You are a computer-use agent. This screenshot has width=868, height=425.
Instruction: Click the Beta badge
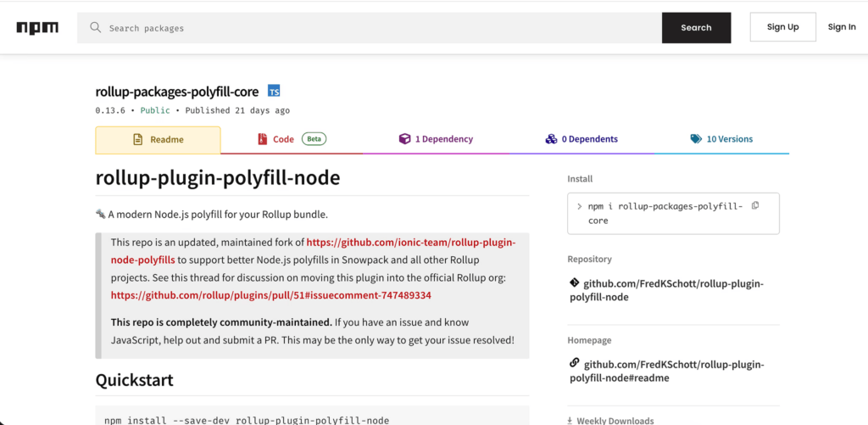[314, 139]
